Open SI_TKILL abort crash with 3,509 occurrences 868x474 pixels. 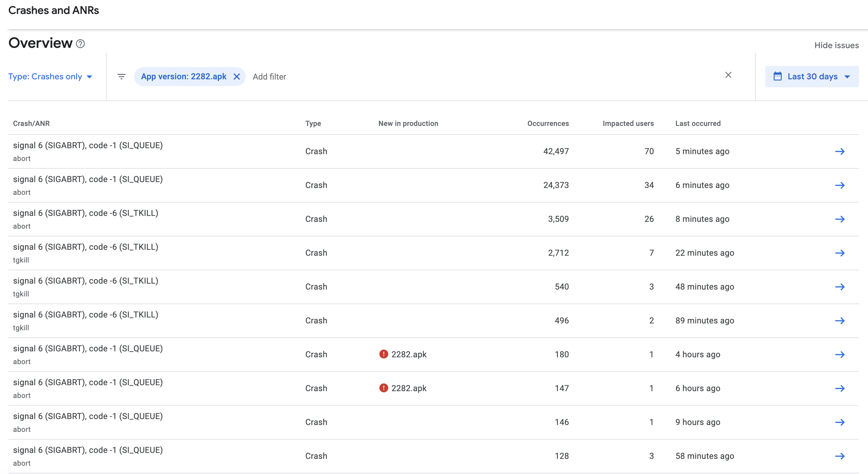point(86,213)
